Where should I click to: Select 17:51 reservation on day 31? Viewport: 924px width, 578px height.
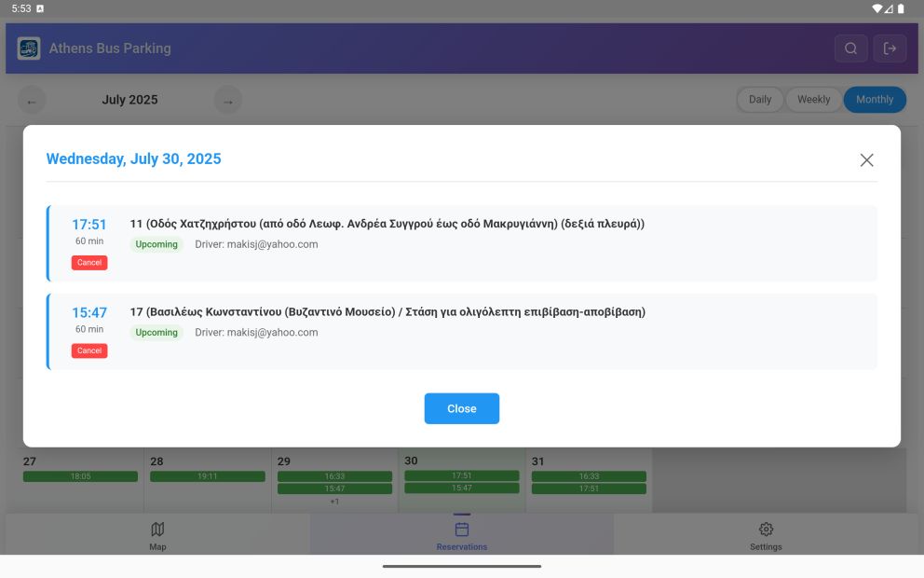(x=589, y=489)
